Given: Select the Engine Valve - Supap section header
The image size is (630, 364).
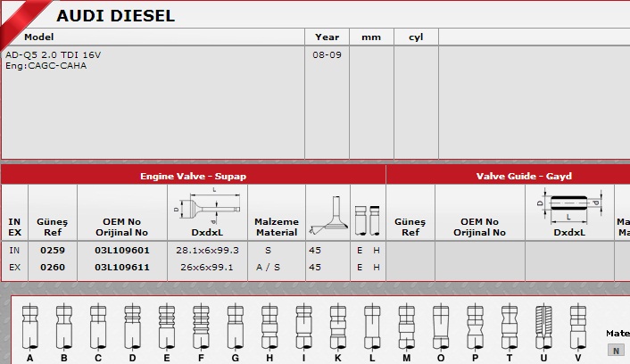Looking at the screenshot, I should (x=193, y=176).
